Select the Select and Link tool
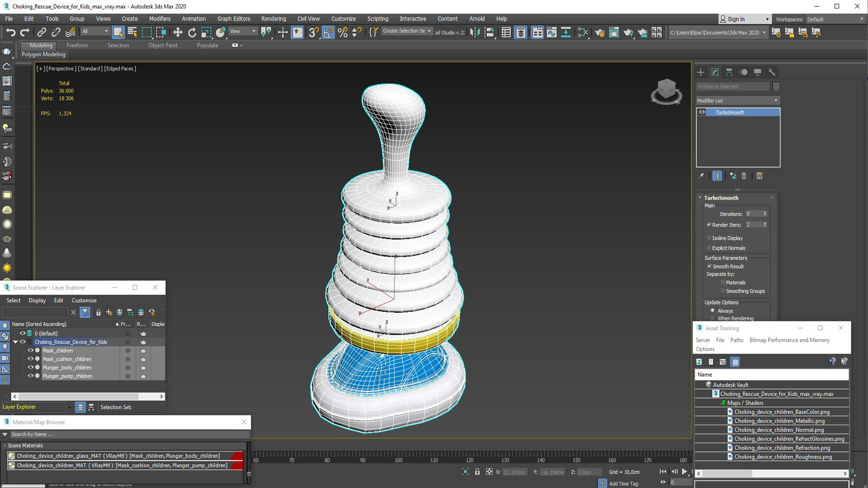 (42, 32)
